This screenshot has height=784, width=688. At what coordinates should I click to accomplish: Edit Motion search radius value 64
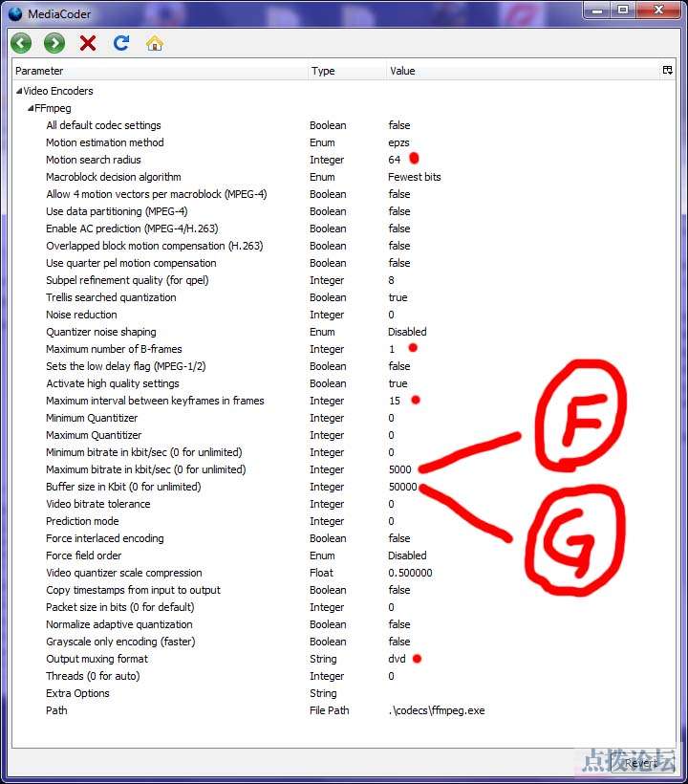tap(395, 160)
